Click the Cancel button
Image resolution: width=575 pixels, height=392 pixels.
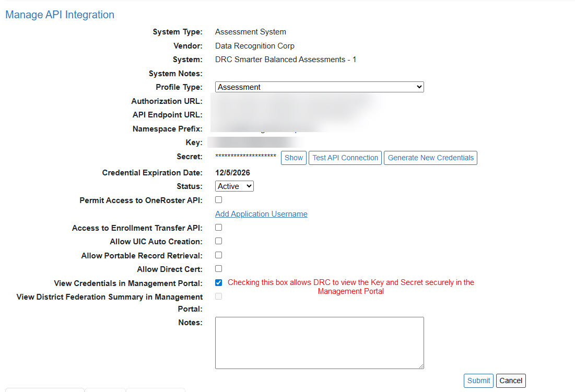[x=510, y=381]
